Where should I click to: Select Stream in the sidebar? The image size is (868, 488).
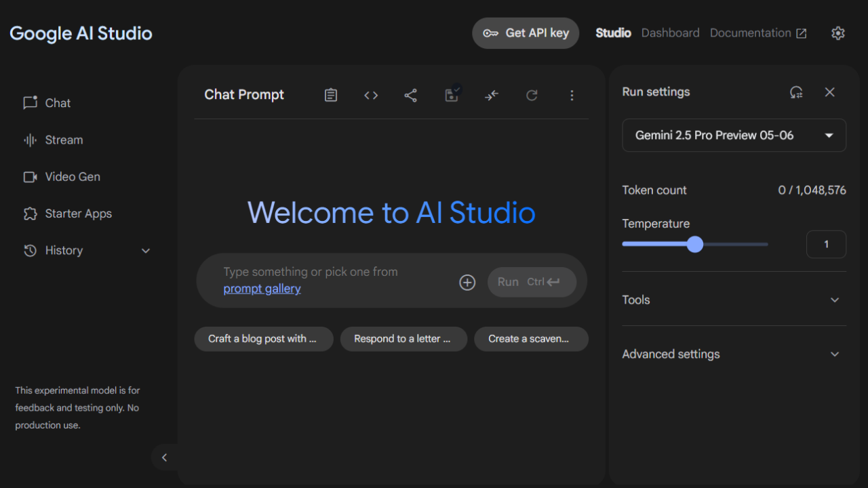[64, 140]
